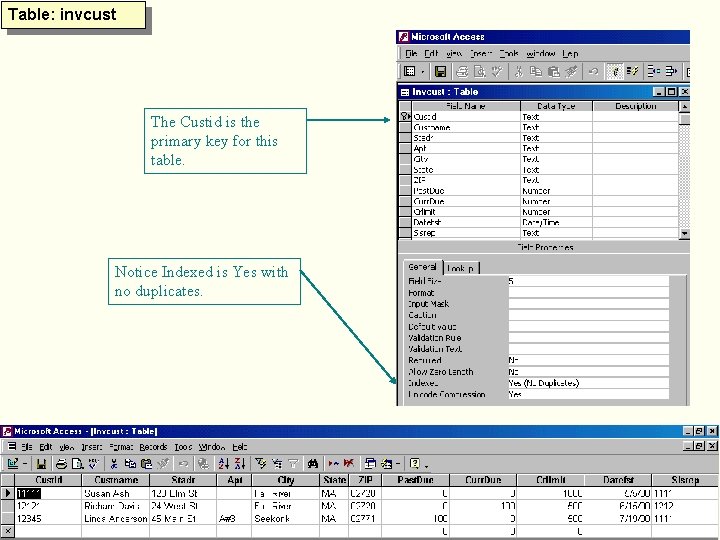Open Records menu in datasheet window
This screenshot has height=540, width=720.
(x=153, y=447)
